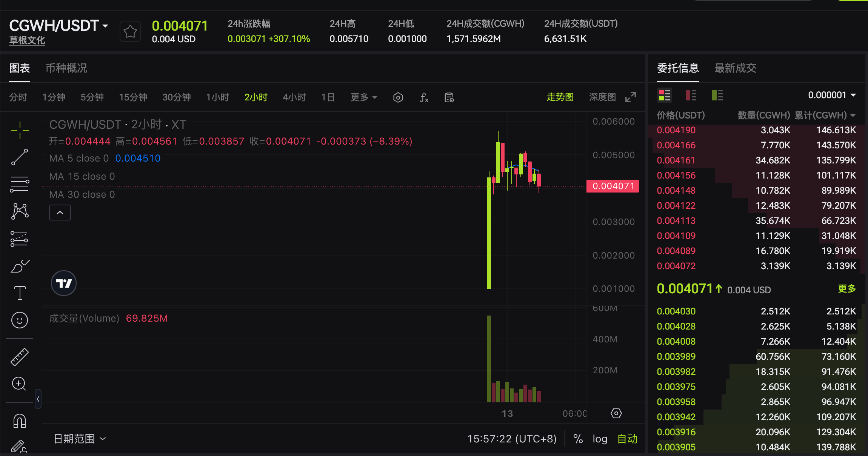
Task: Favorite CGWH/USDT using the star
Action: click(130, 31)
